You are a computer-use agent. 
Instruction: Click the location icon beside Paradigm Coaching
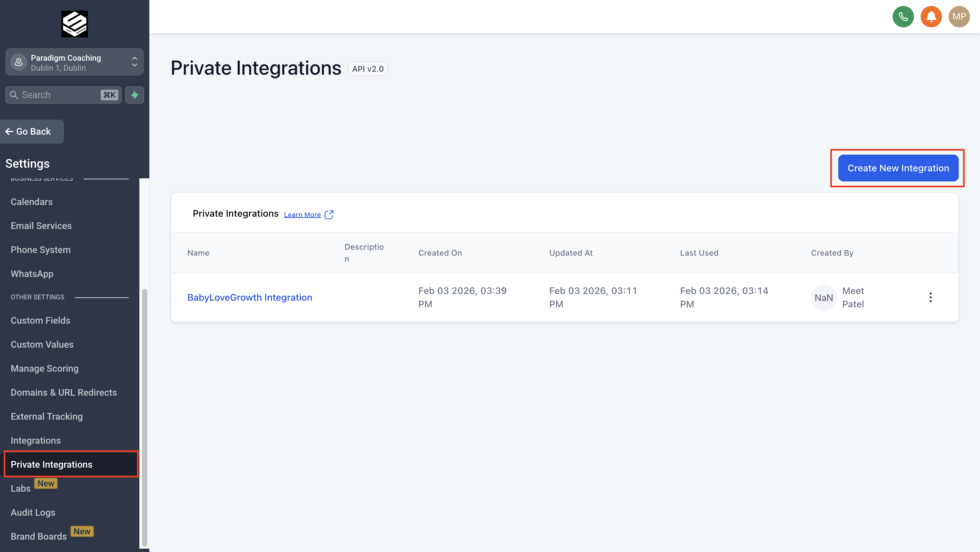(x=18, y=62)
